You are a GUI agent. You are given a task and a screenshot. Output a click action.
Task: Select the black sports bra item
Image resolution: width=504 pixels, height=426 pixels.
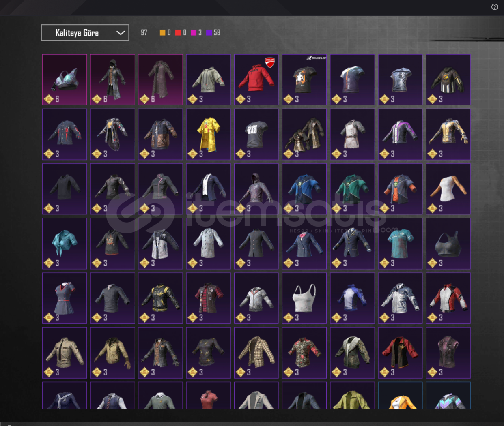[x=448, y=244]
